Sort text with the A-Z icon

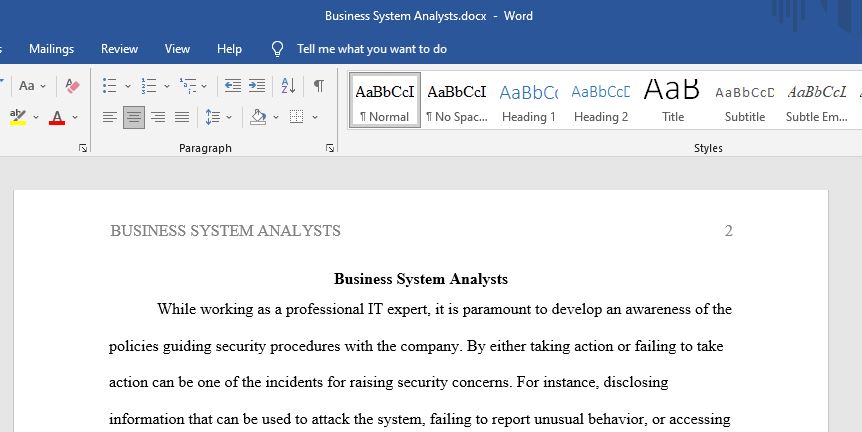click(288, 86)
